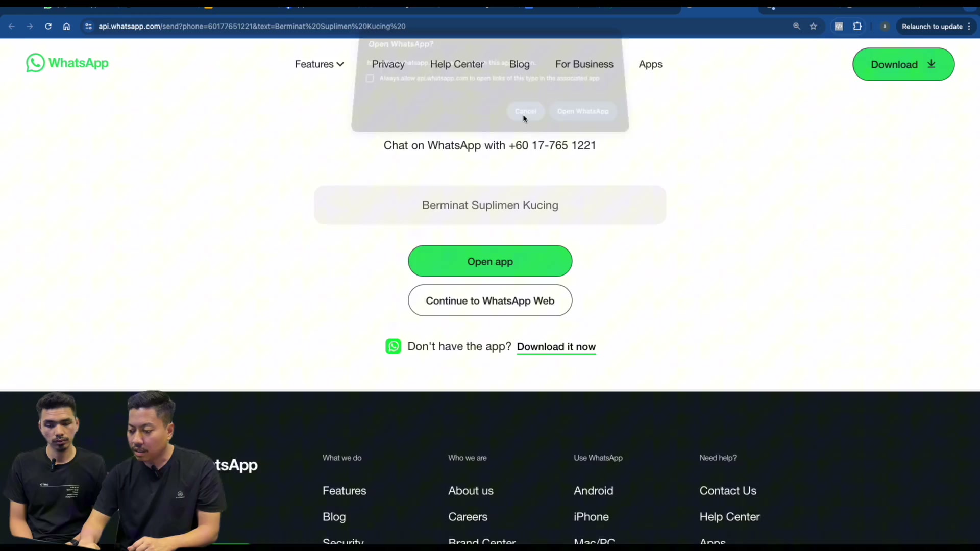Open Careers in the footer
This screenshot has height=551, width=980.
click(x=468, y=517)
